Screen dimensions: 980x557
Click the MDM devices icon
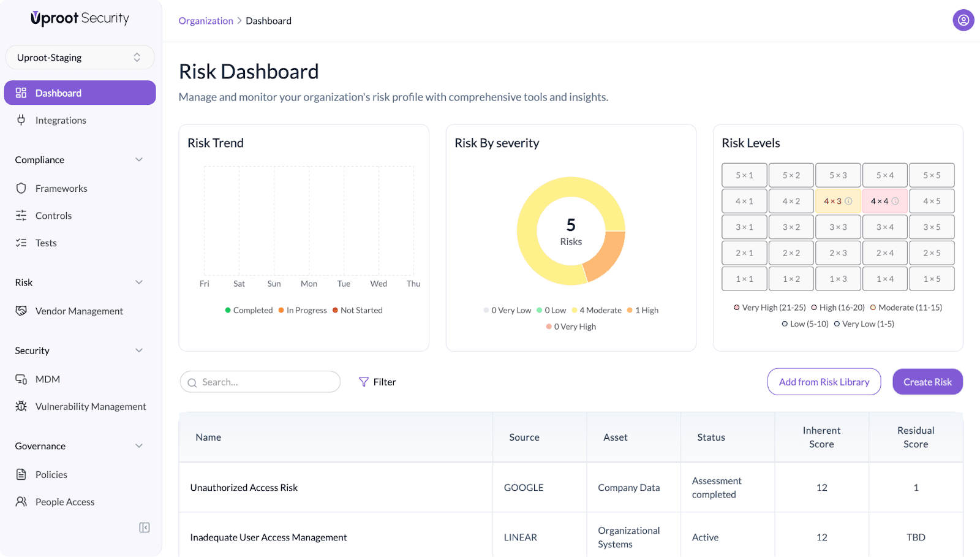(21, 379)
